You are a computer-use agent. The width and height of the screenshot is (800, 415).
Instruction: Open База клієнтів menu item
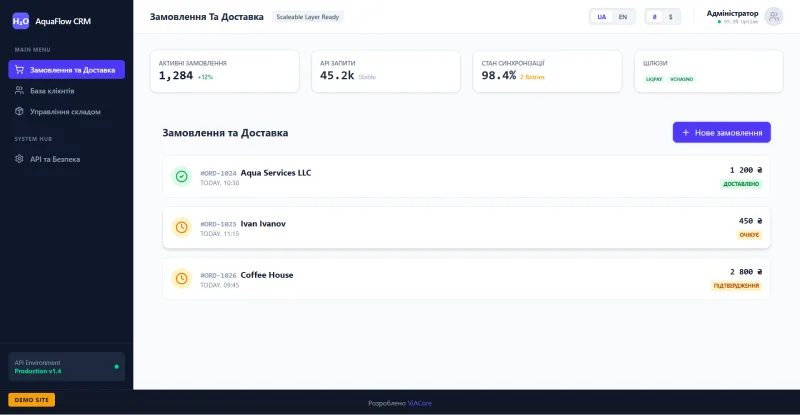pos(66,90)
